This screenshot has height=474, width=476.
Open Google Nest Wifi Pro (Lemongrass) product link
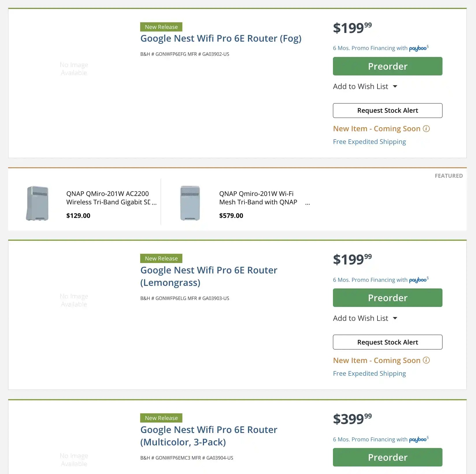(209, 276)
